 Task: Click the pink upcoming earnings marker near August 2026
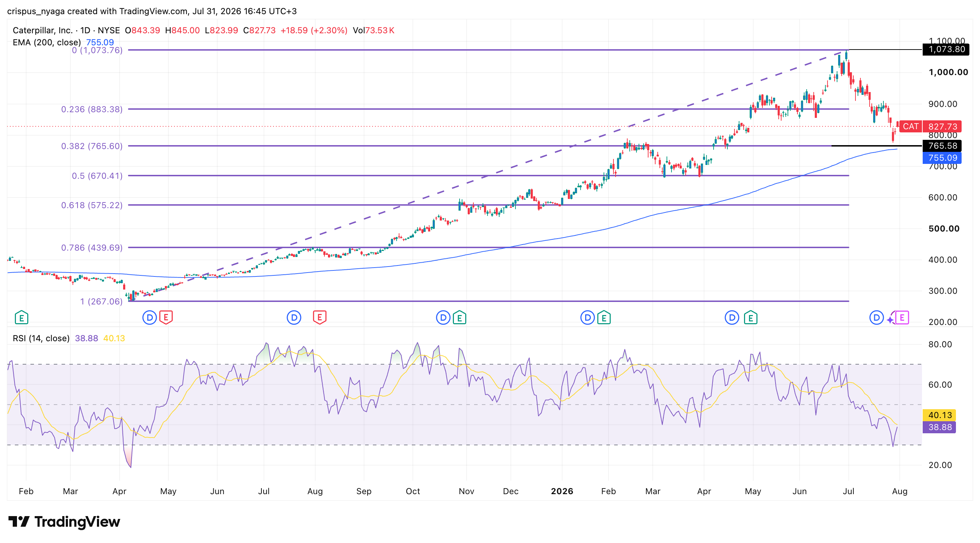pyautogui.click(x=902, y=318)
